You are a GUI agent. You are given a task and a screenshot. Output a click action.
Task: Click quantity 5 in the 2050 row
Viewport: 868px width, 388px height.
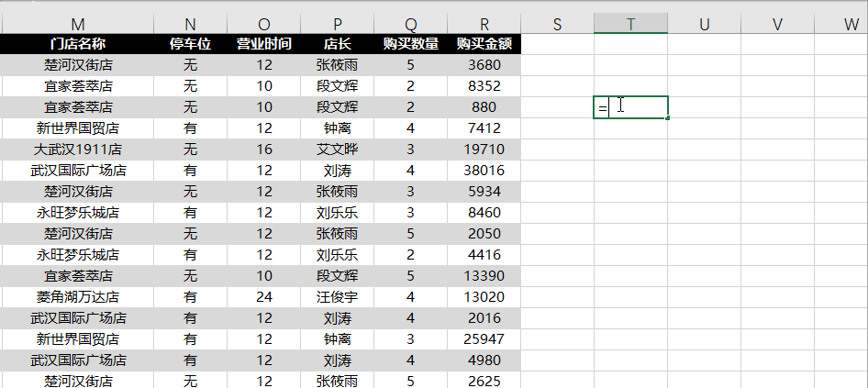click(x=410, y=234)
